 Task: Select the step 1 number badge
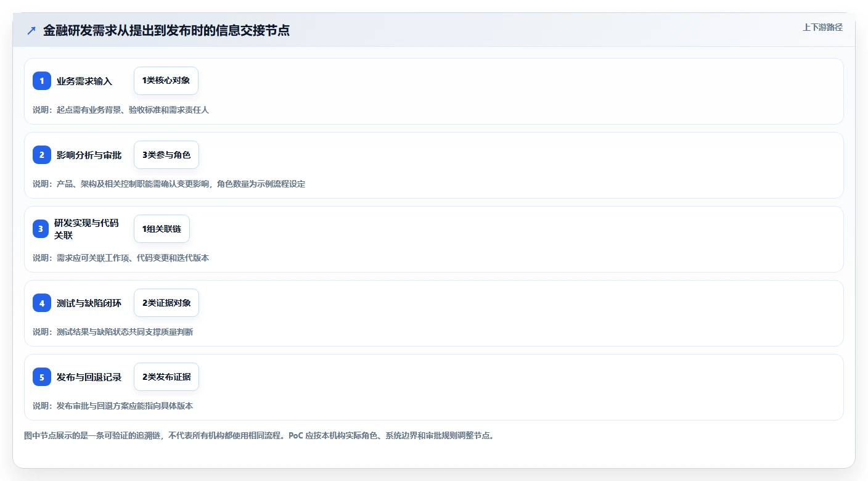[x=42, y=81]
